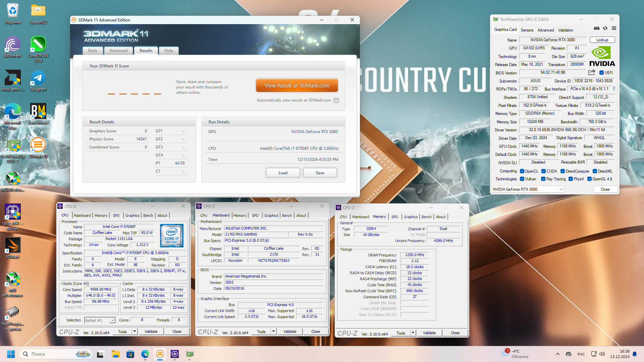This screenshot has width=644, height=362.
Task: Click the Windows Start button
Action: [x=11, y=354]
